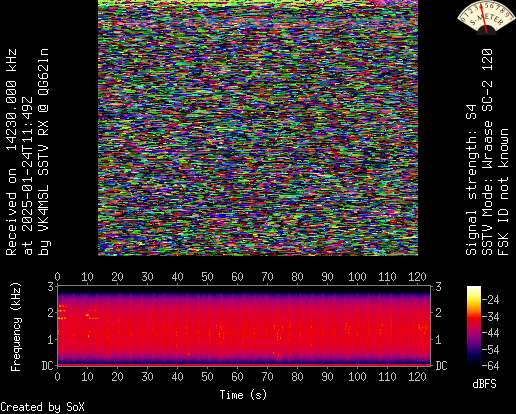Click the 2 kHz tick on right axis
The height and width of the screenshot is (414, 516).
438,313
